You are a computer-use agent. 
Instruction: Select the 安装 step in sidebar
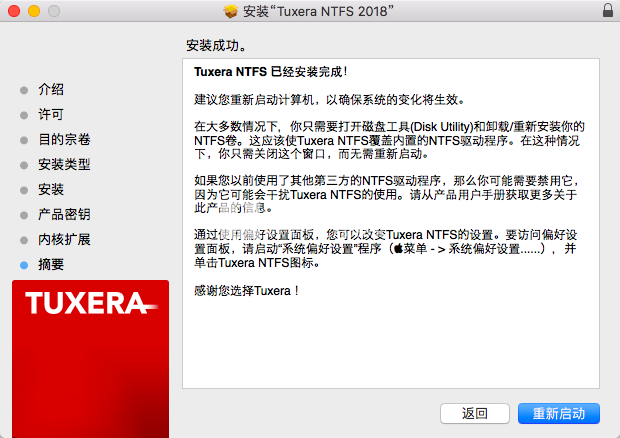click(x=51, y=189)
